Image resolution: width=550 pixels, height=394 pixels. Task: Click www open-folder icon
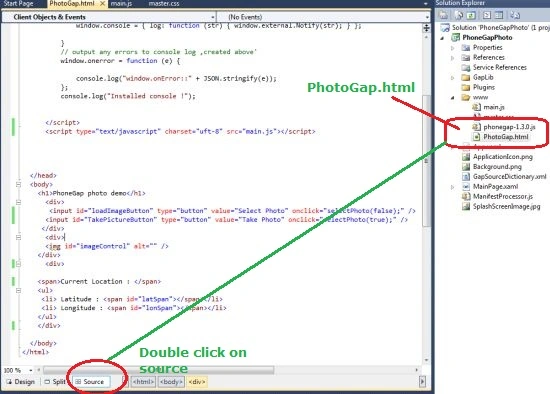coord(466,97)
